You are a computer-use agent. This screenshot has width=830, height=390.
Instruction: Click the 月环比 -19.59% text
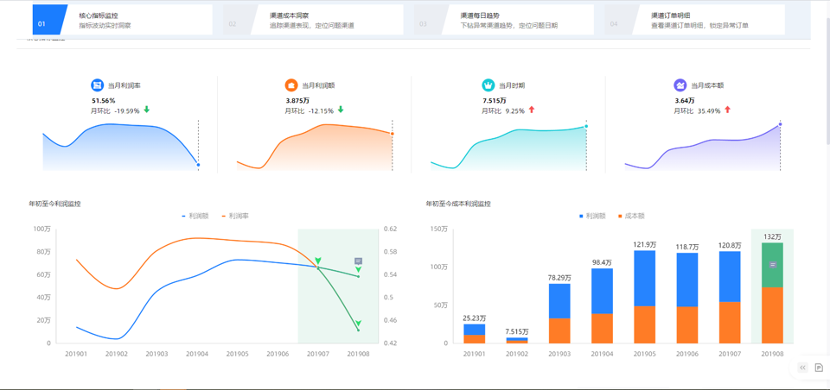[115, 111]
